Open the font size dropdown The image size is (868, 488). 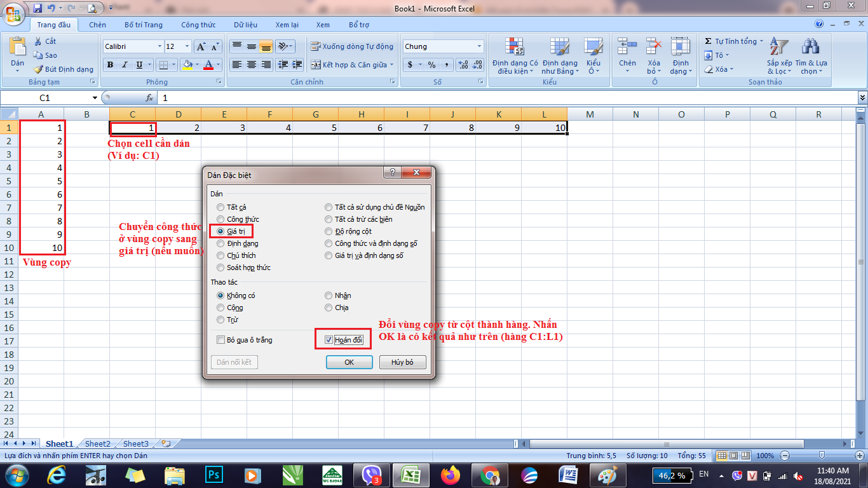pos(186,46)
